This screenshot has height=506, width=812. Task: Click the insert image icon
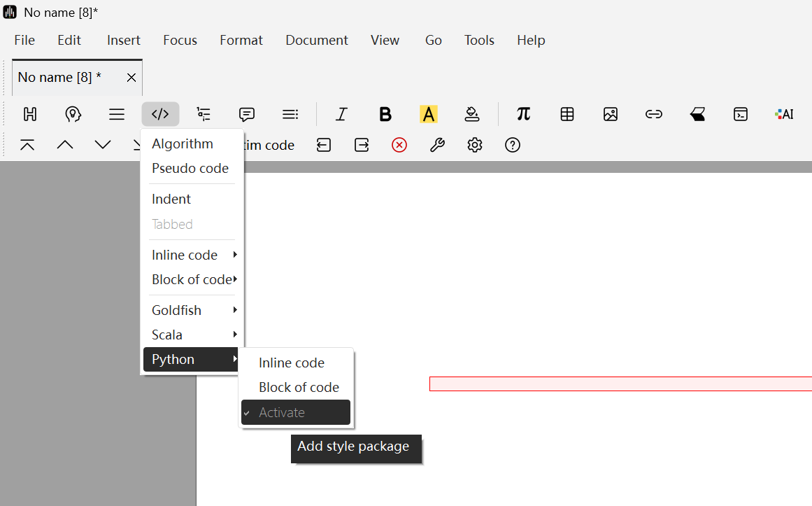[x=611, y=114]
